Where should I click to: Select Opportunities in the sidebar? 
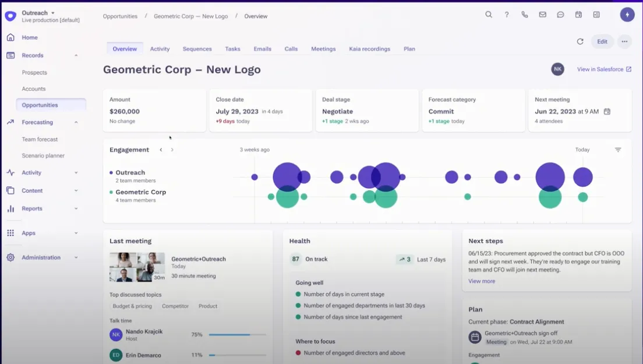click(51, 105)
